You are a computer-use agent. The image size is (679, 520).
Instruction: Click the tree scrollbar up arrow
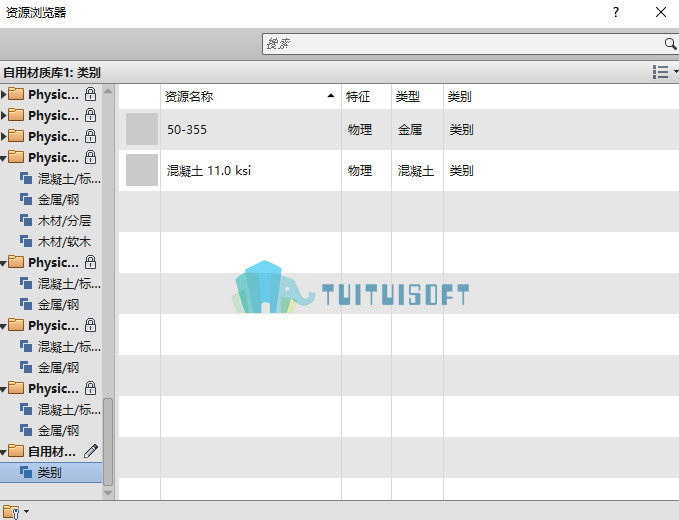pos(108,91)
